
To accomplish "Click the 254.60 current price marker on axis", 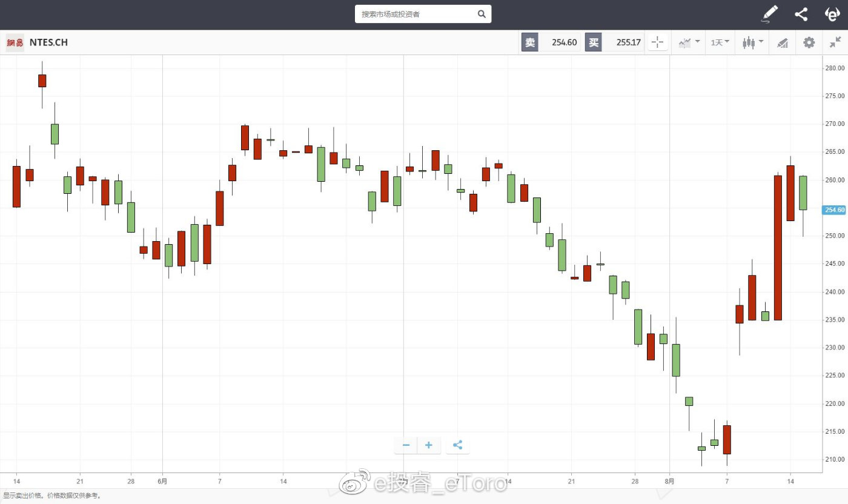I will pos(834,210).
